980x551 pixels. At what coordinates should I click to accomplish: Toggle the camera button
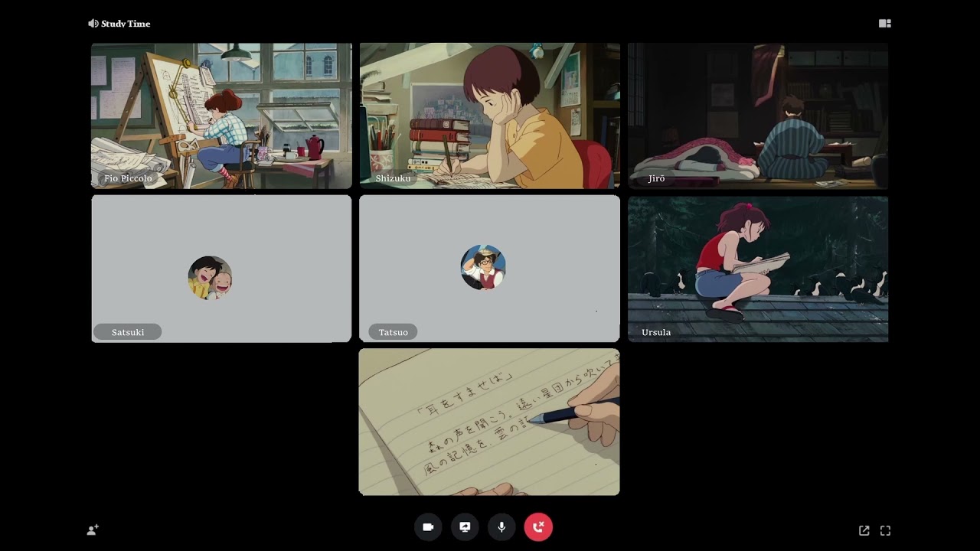click(x=428, y=527)
